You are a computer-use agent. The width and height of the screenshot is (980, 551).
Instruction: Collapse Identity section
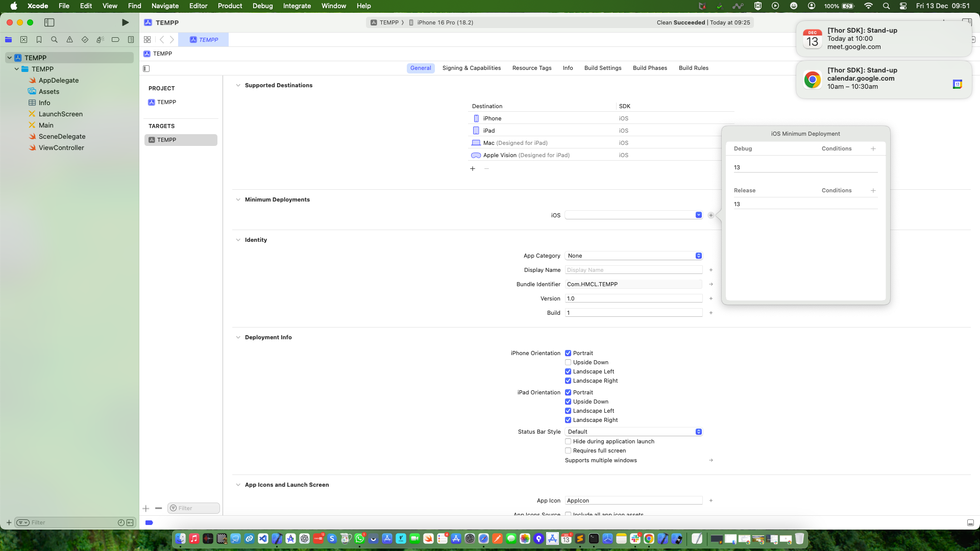238,240
